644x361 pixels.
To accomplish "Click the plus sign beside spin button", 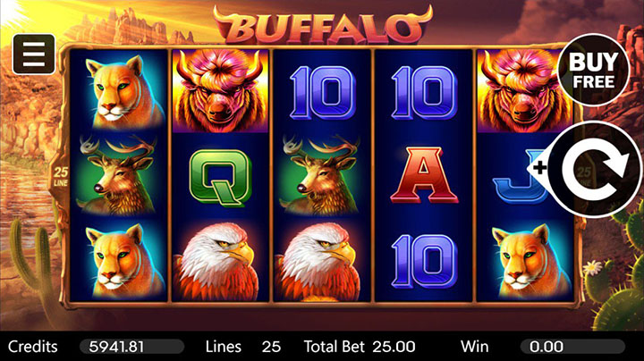I will point(539,167).
